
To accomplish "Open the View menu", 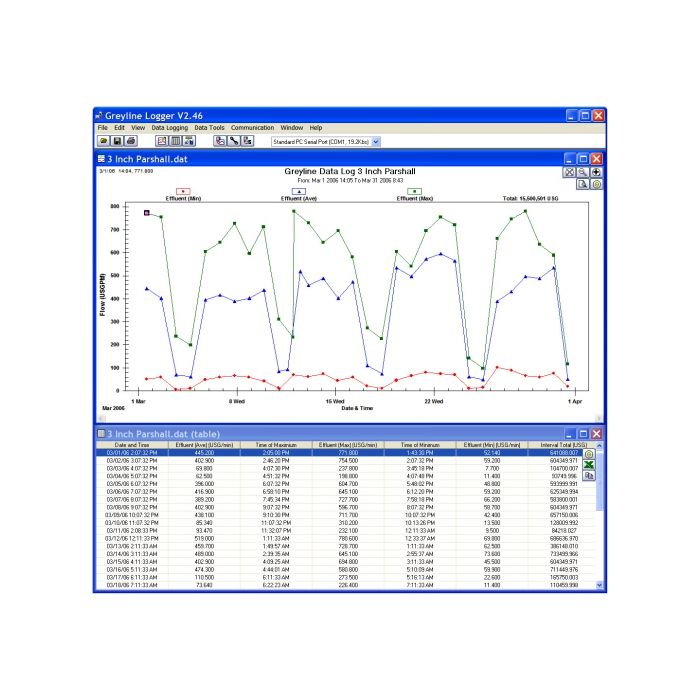I will click(138, 128).
